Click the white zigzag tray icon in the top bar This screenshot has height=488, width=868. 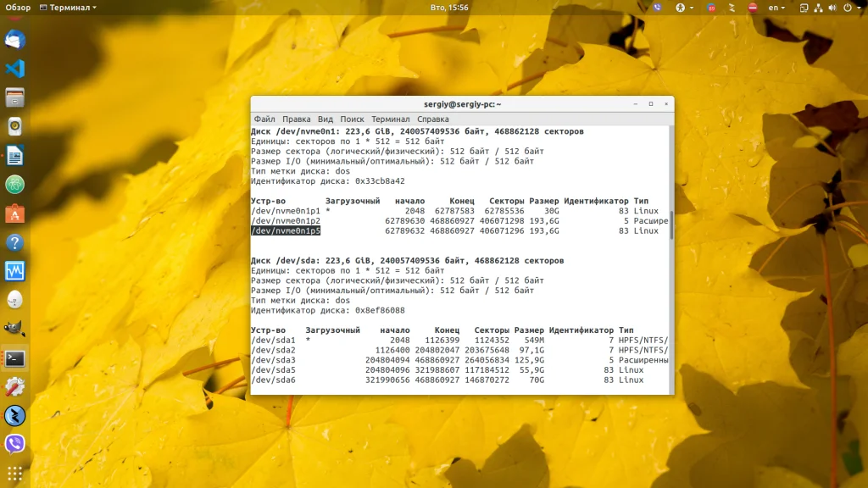732,8
